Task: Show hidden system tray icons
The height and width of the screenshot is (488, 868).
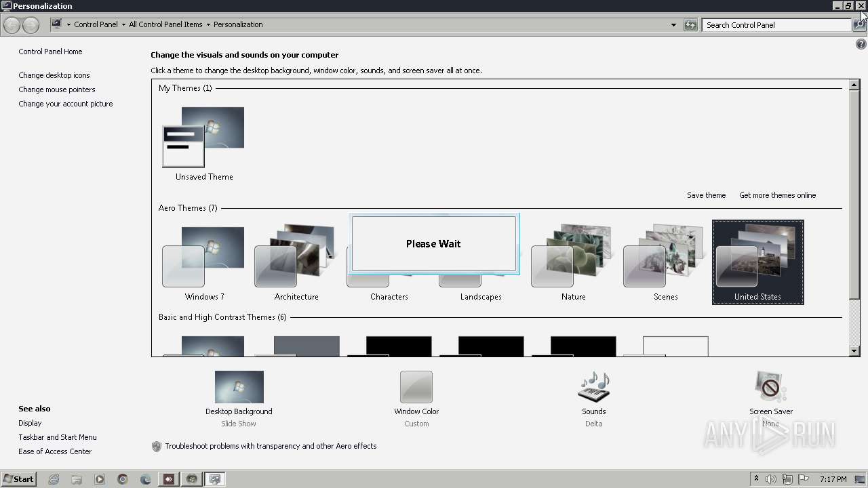Action: 757,479
